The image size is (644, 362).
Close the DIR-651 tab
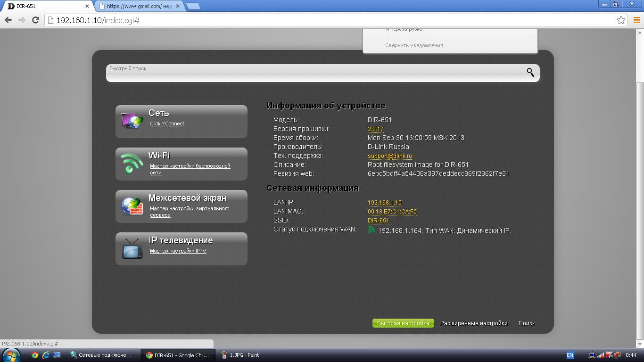[87, 6]
